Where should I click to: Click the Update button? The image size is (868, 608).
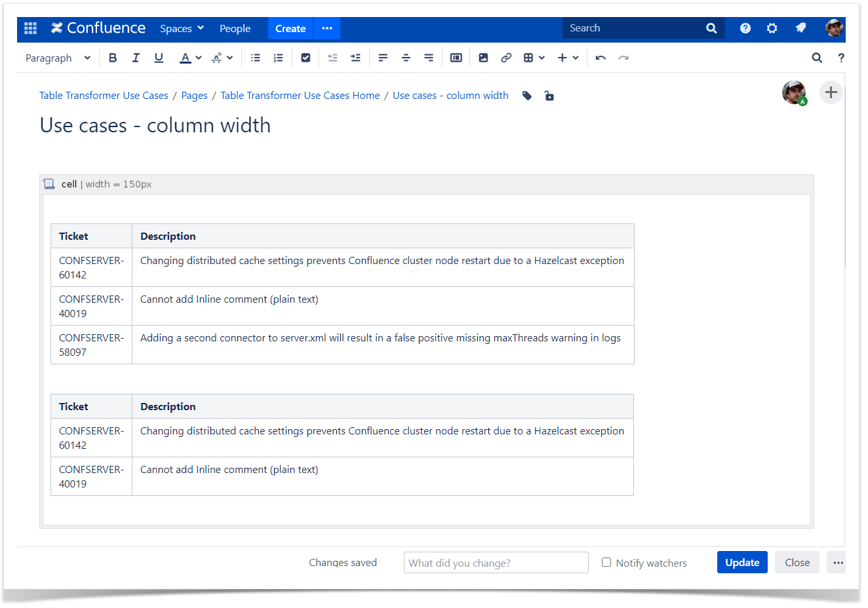[742, 562]
